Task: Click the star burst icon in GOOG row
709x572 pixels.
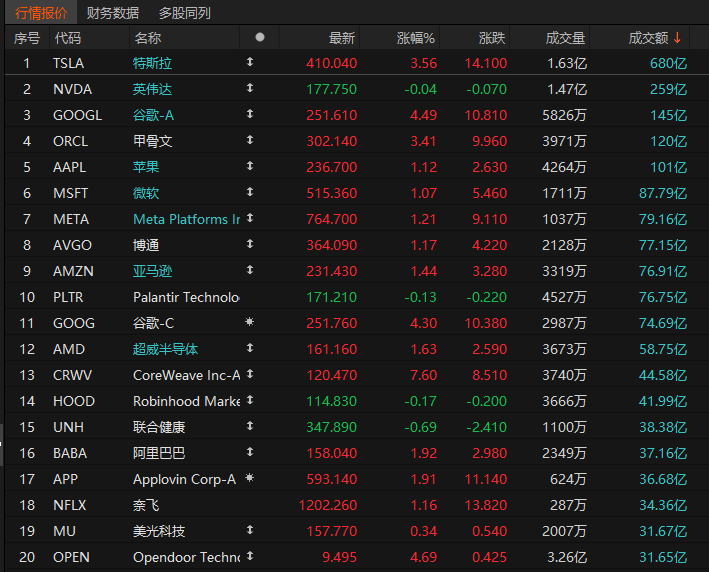Action: 249,321
